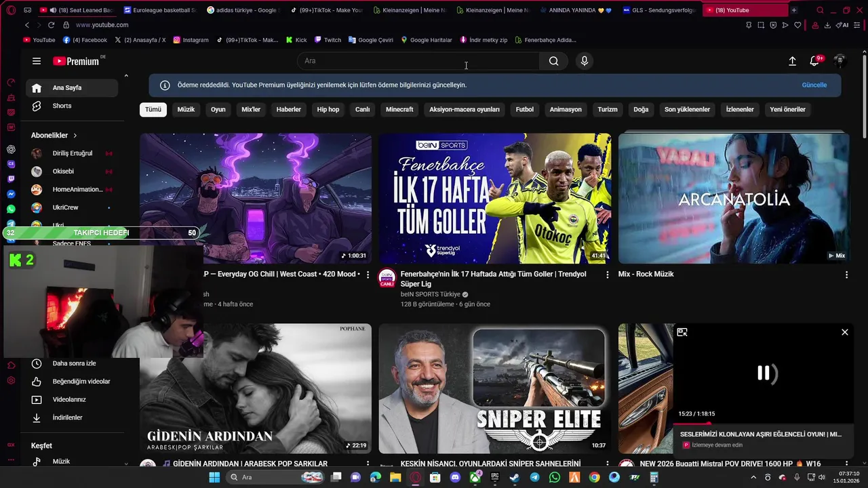Click the beIN SPORTS channel avatar
The width and height of the screenshot is (868, 488).
coord(387,278)
